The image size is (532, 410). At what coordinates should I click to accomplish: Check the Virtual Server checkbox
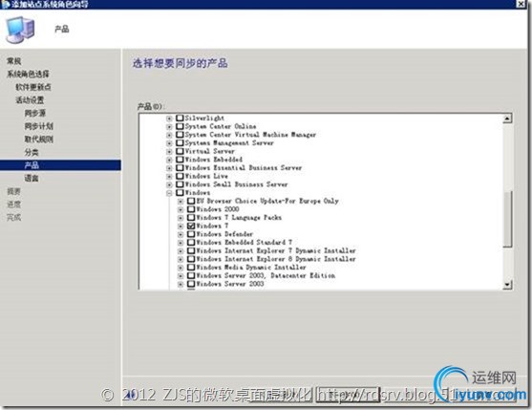(x=180, y=151)
